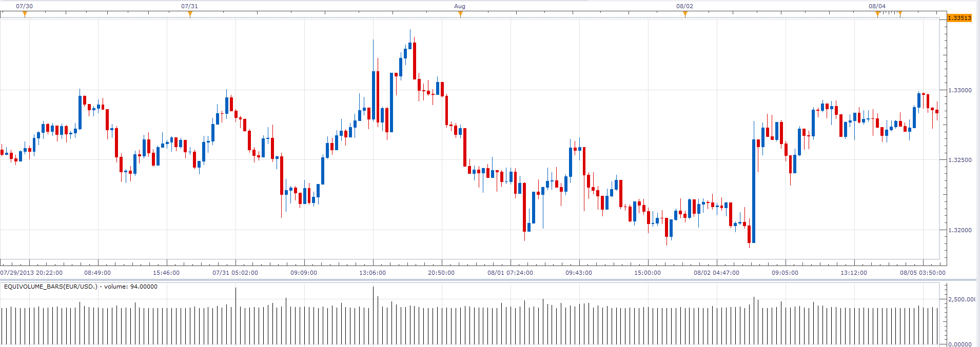Click the 08/04 date label at top
980x347 pixels.
(877, 6)
